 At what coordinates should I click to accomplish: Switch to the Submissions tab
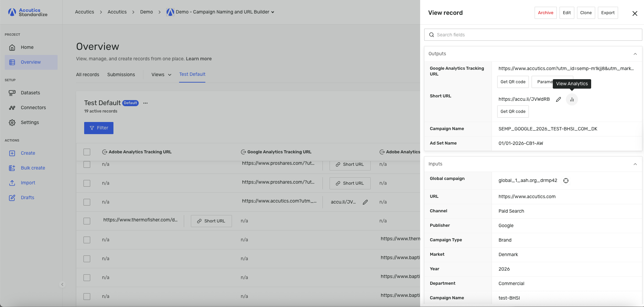coord(121,75)
